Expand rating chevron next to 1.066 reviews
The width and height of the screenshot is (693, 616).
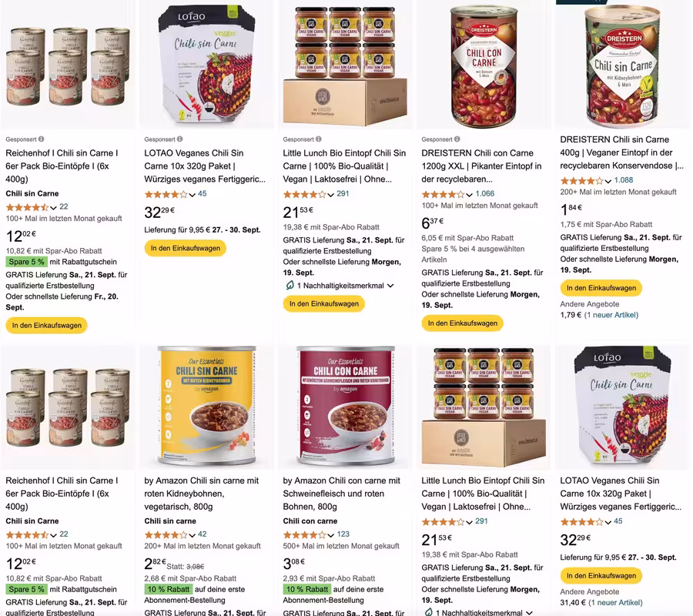[470, 195]
